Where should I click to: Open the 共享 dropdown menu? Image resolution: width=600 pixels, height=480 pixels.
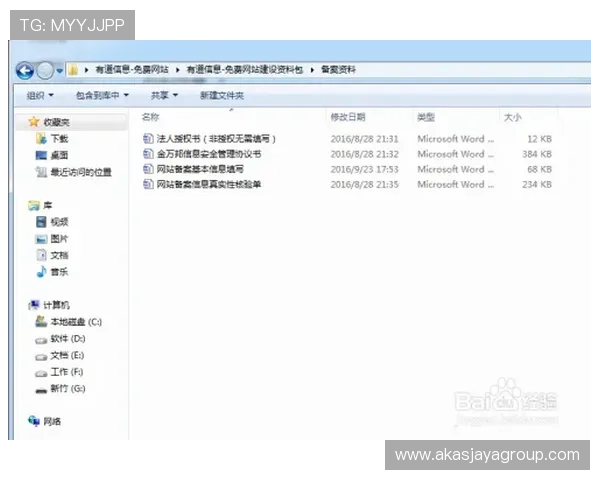click(x=165, y=95)
